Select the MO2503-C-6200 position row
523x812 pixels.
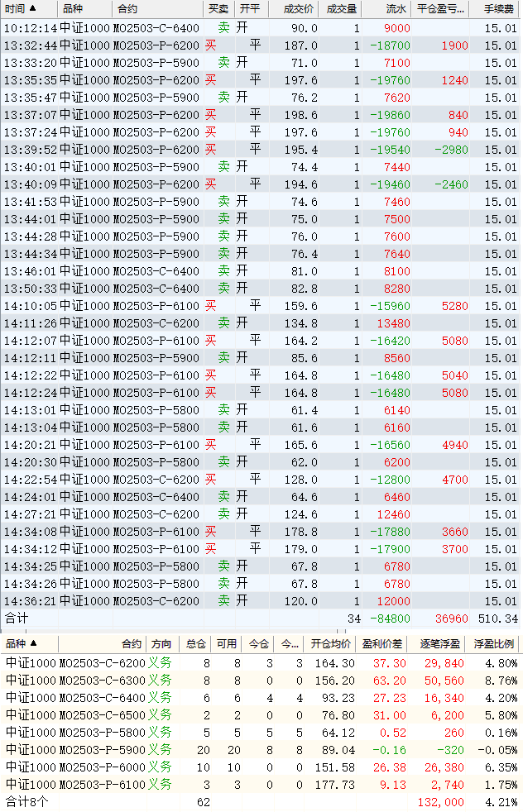[261, 663]
